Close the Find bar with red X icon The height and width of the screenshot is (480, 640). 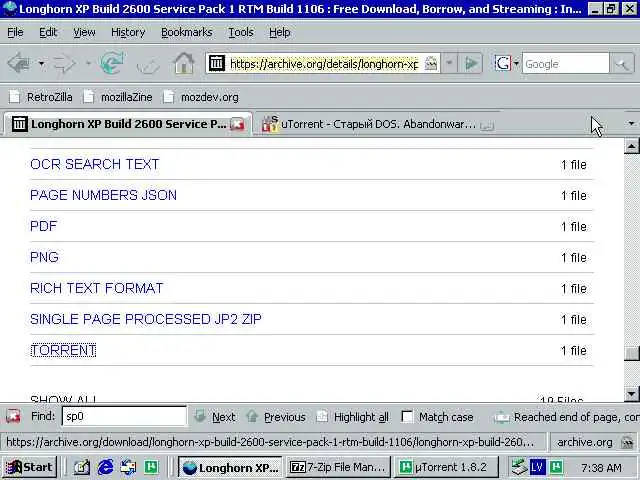(13, 416)
